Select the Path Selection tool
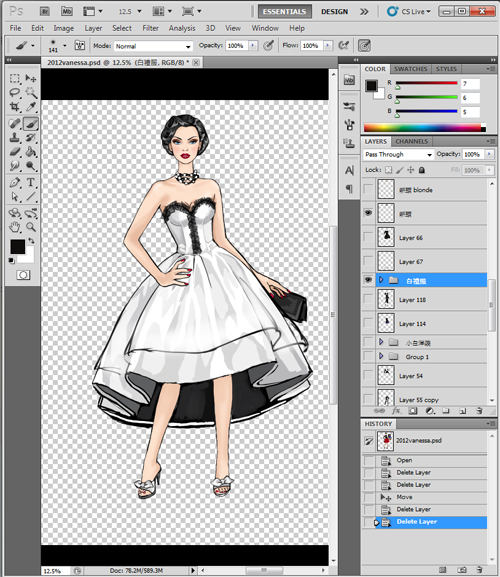500x577 pixels. click(x=15, y=197)
